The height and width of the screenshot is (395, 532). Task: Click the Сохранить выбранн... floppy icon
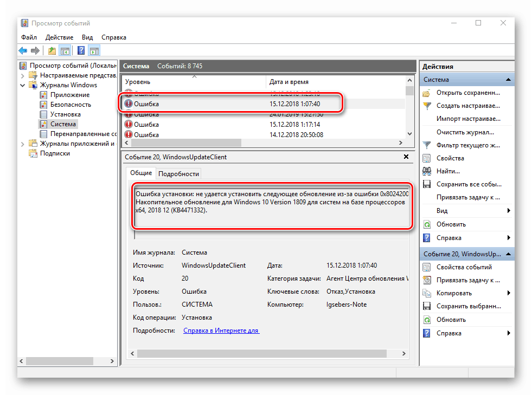coord(427,306)
